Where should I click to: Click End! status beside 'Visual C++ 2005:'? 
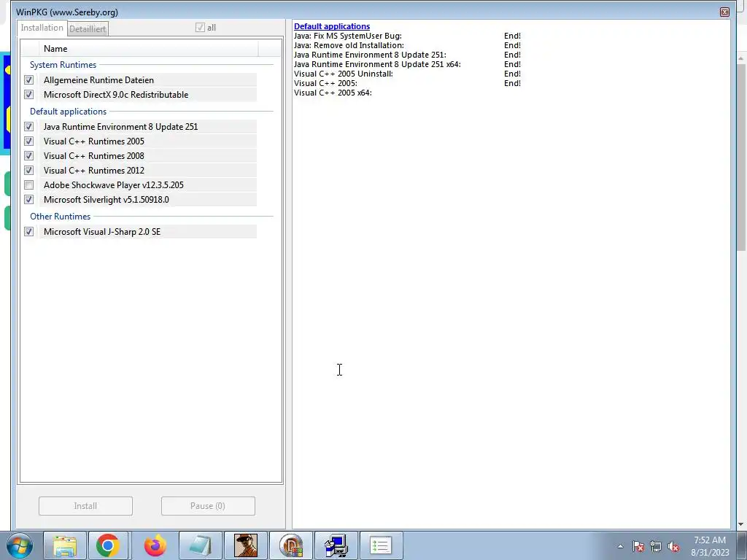coord(513,83)
